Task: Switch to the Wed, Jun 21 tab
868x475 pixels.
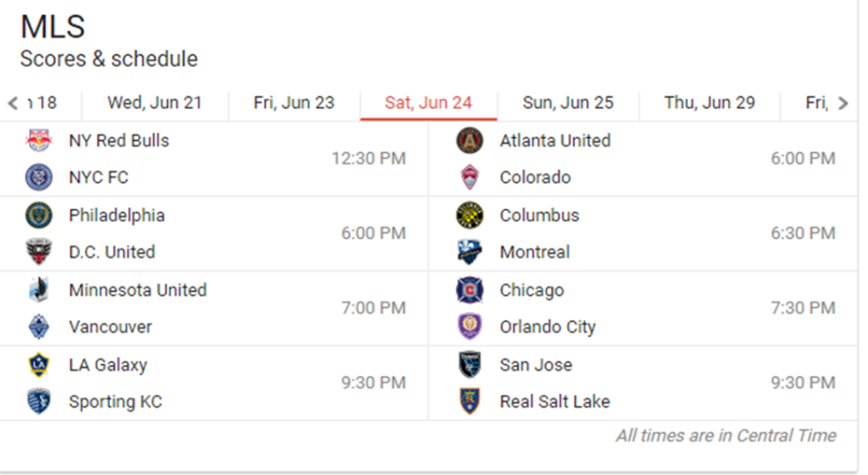Action: (154, 102)
